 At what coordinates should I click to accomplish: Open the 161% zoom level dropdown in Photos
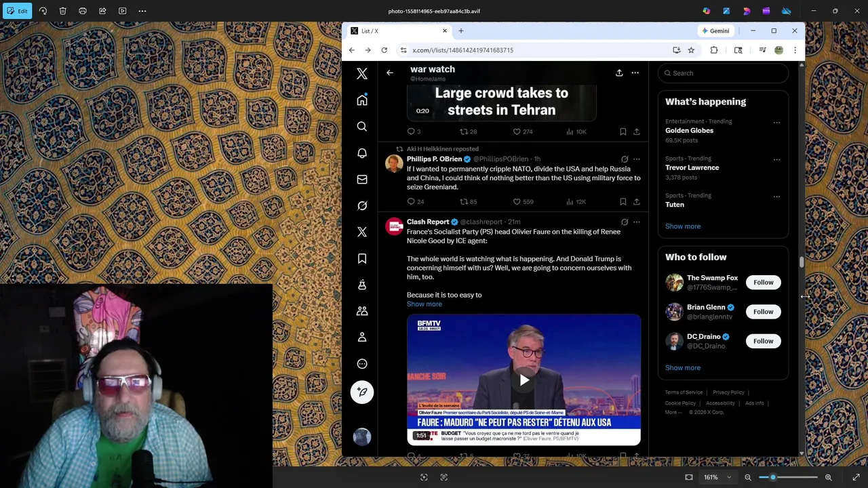click(x=717, y=477)
